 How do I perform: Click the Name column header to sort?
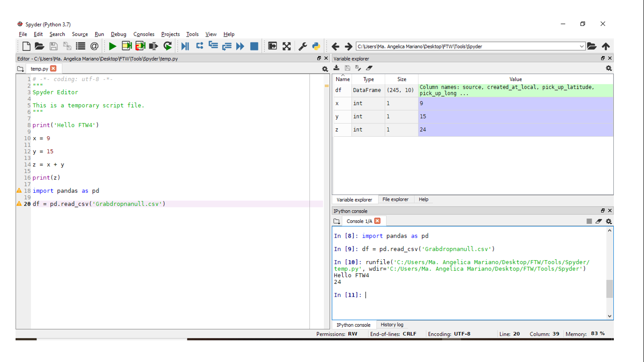click(343, 79)
